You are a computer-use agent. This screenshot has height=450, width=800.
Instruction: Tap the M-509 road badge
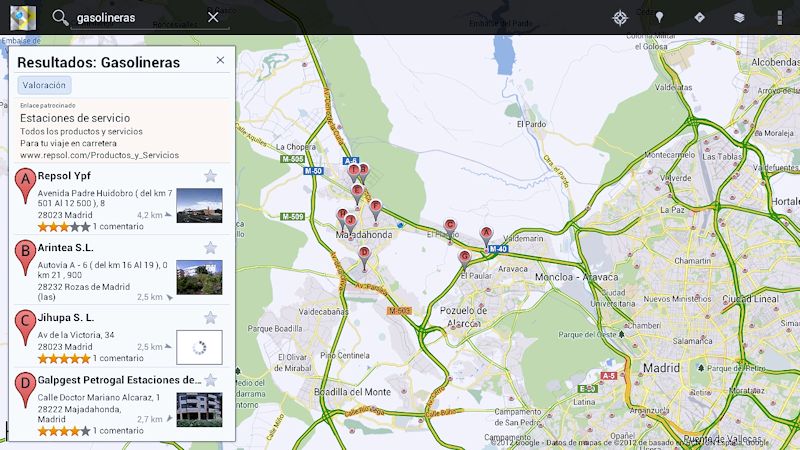(293, 217)
